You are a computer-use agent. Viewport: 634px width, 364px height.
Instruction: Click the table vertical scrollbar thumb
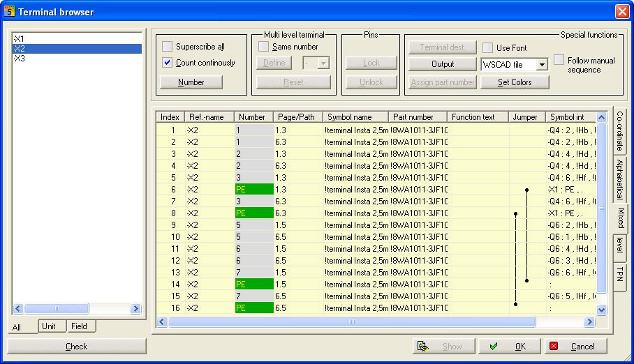tap(602, 208)
